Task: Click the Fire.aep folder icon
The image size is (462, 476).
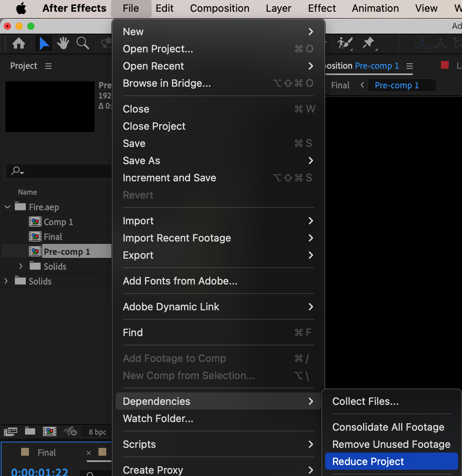Action: tap(20, 206)
